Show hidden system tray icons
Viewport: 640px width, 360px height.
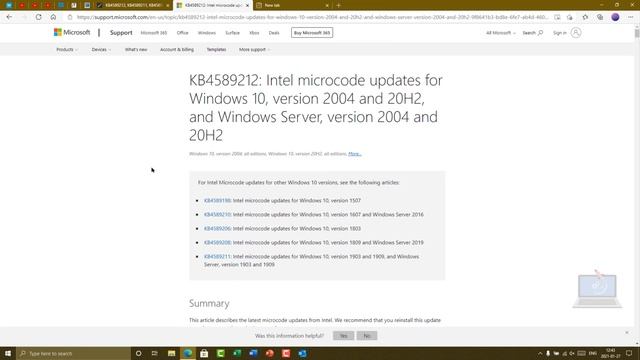540,353
